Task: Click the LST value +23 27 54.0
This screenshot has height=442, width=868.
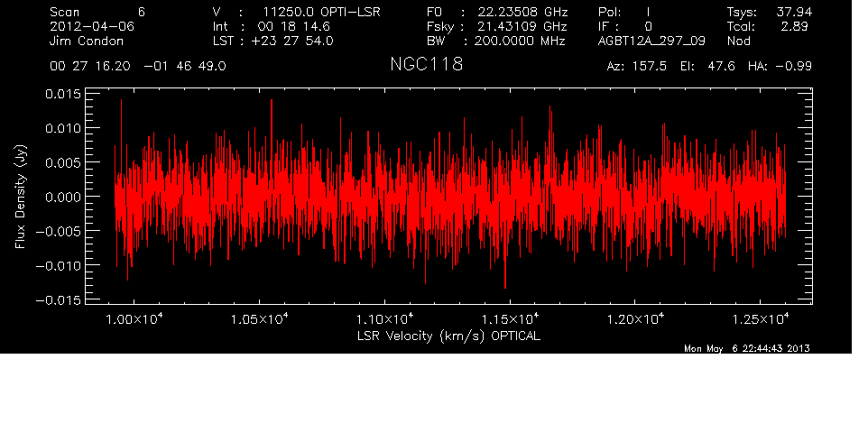Action: pyautogui.click(x=292, y=41)
